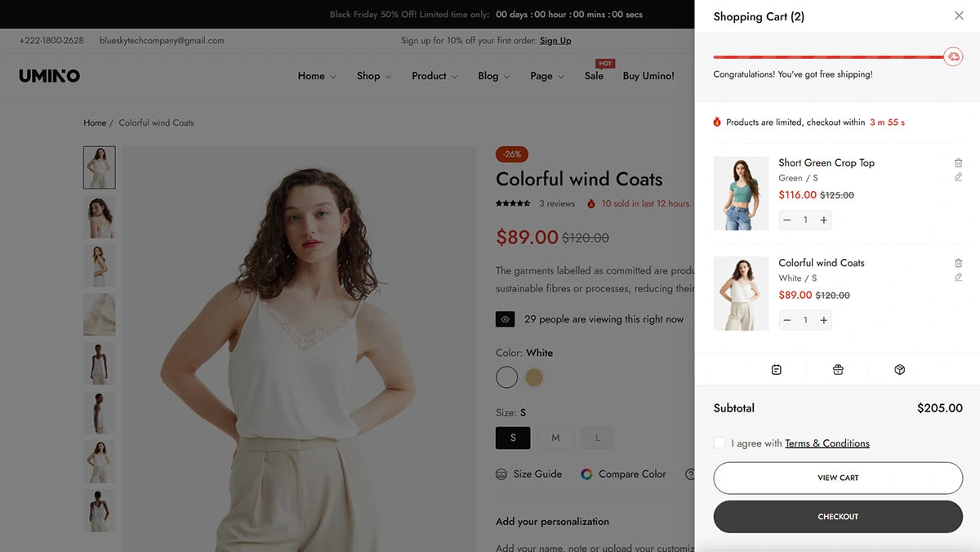Viewport: 980px width, 552px height.
Task: Check the I agree with Terms & Conditions box
Action: click(x=719, y=443)
